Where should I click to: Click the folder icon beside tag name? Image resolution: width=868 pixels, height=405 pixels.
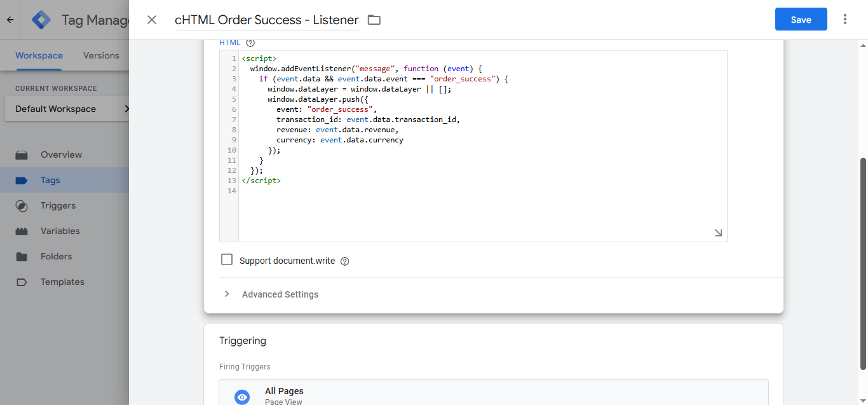(x=374, y=20)
